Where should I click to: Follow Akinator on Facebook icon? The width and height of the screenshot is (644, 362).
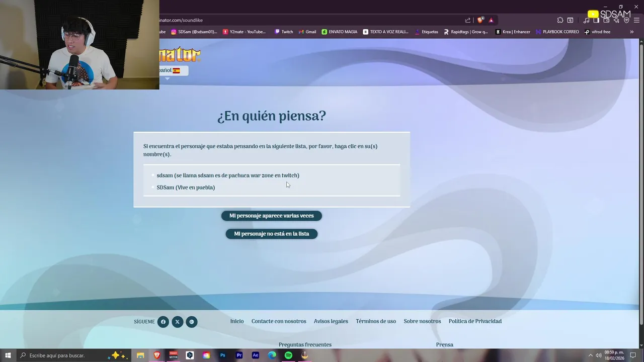tap(163, 322)
